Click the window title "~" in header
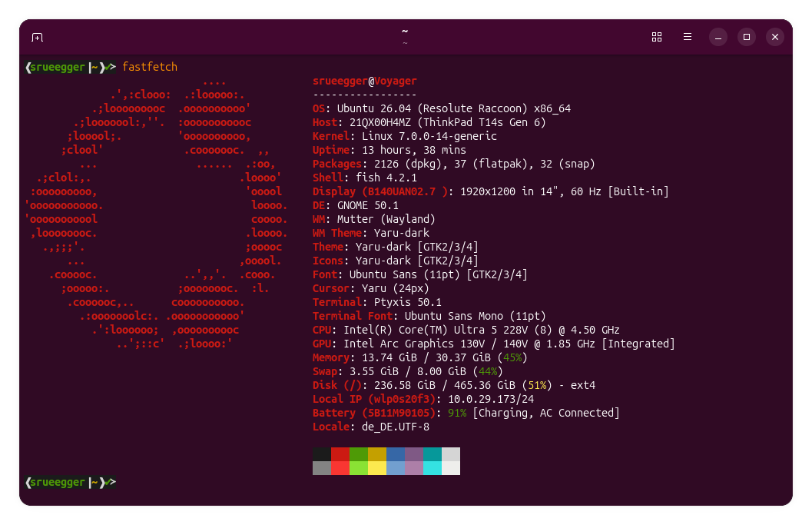This screenshot has height=525, width=812. 405,32
